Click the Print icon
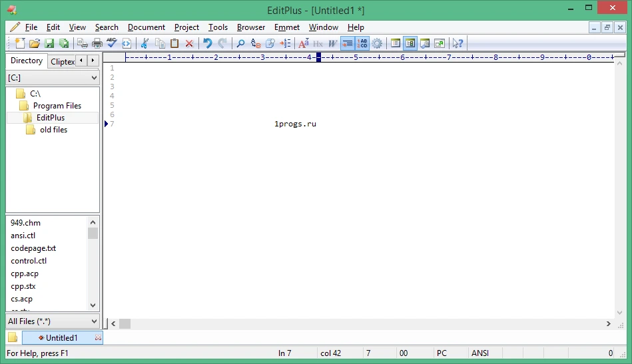This screenshot has height=364, width=632. pyautogui.click(x=97, y=43)
